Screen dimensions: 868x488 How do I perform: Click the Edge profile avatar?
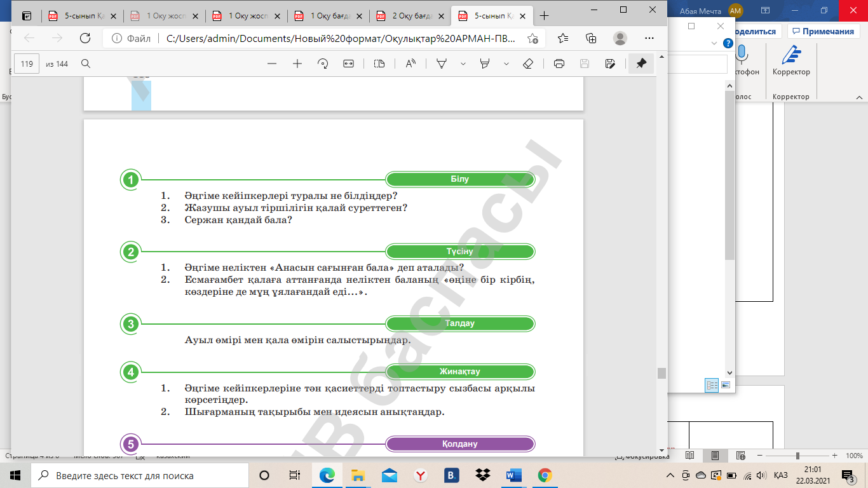click(x=620, y=38)
